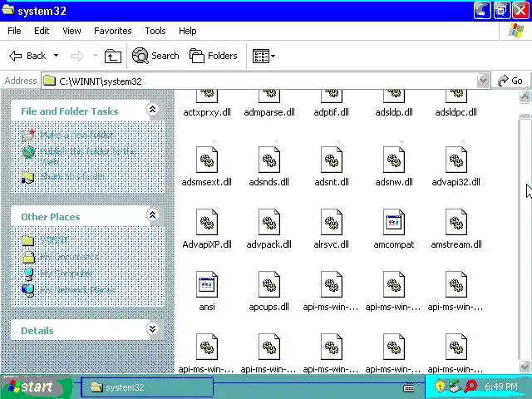Open My Network Places link
The image size is (532, 399).
(77, 290)
